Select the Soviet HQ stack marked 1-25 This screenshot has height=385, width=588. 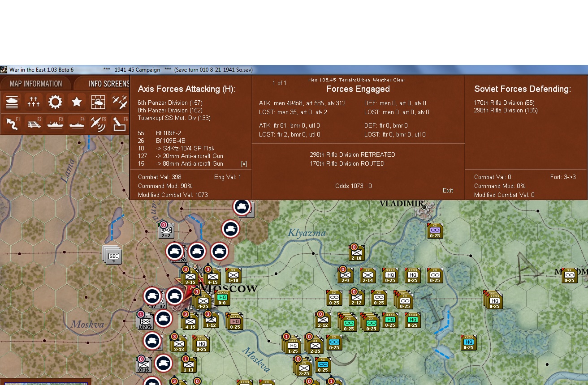point(293,345)
